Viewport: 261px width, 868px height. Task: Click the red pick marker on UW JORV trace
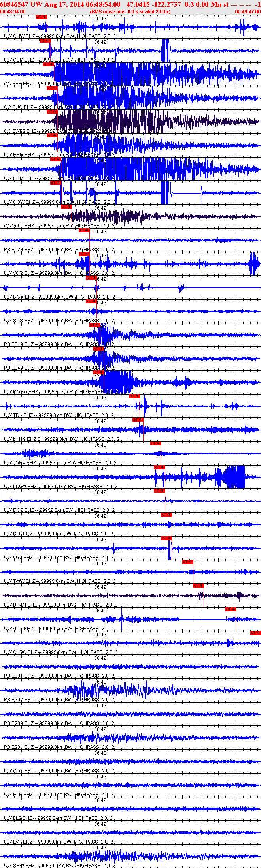pos(155,443)
